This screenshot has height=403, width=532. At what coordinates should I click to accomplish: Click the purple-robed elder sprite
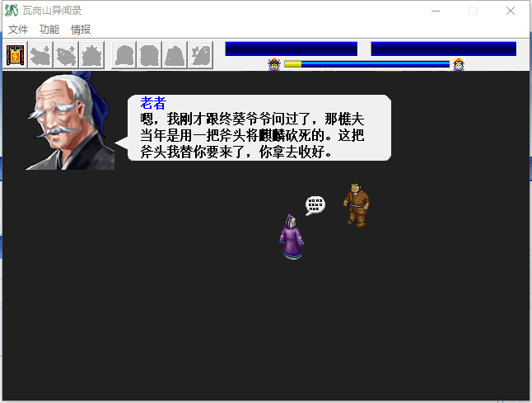[292, 237]
